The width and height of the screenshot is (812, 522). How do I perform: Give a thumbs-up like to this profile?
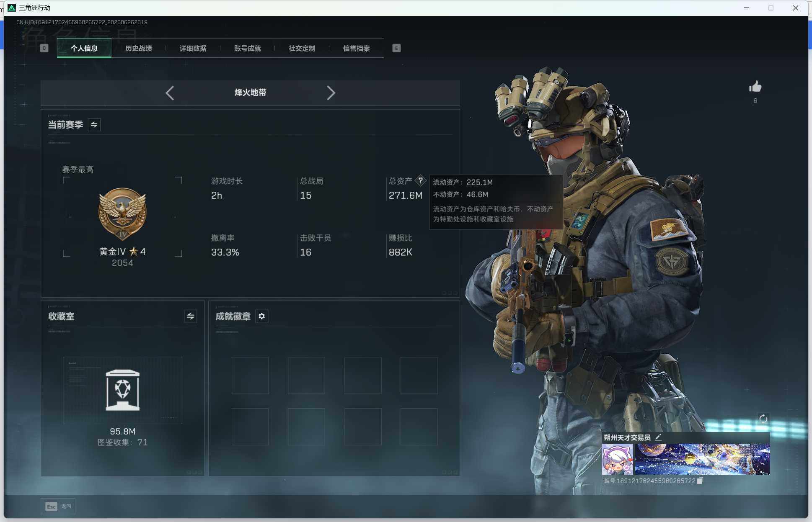(x=755, y=87)
